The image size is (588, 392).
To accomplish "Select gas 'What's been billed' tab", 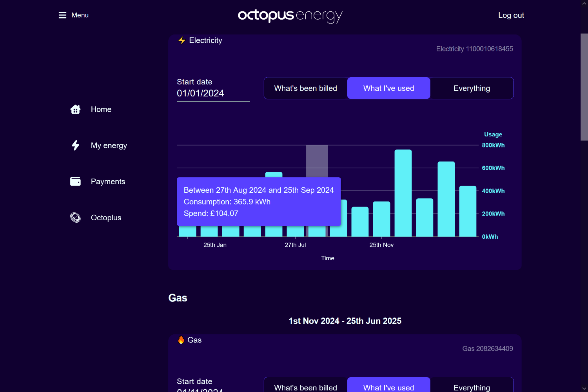I will coord(306,385).
